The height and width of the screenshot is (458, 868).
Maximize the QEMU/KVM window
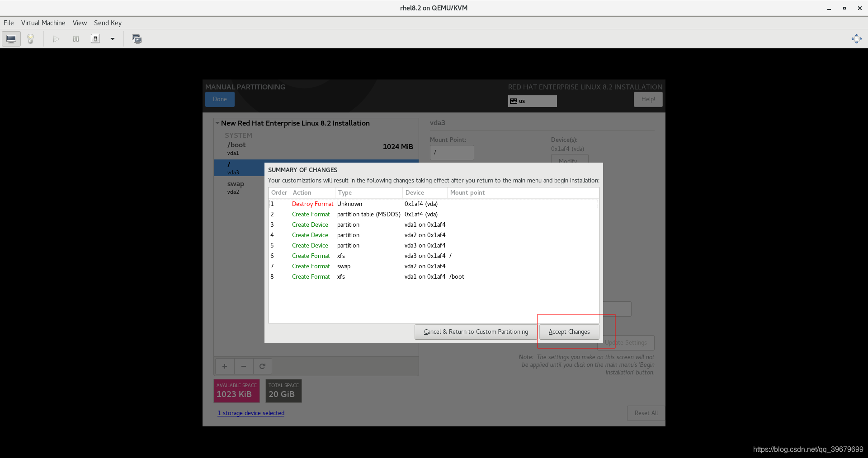pos(844,8)
